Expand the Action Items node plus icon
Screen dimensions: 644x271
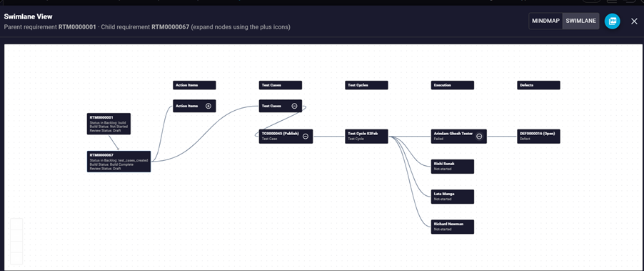pos(208,106)
